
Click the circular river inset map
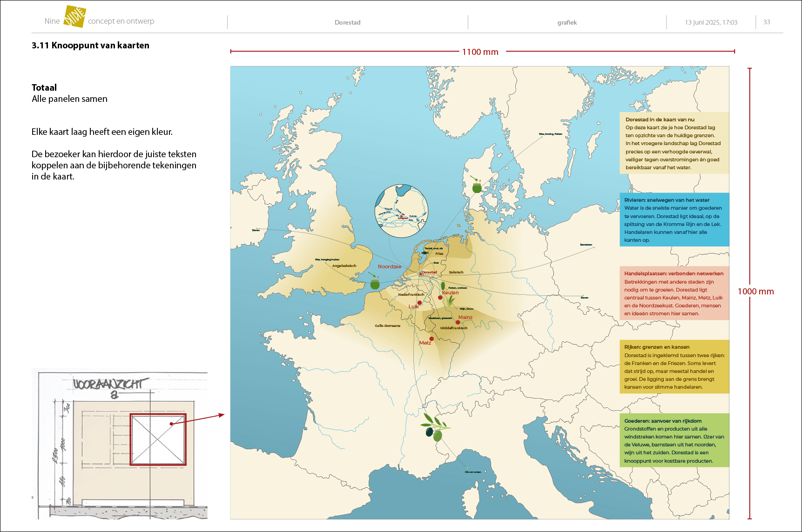pos(401,211)
